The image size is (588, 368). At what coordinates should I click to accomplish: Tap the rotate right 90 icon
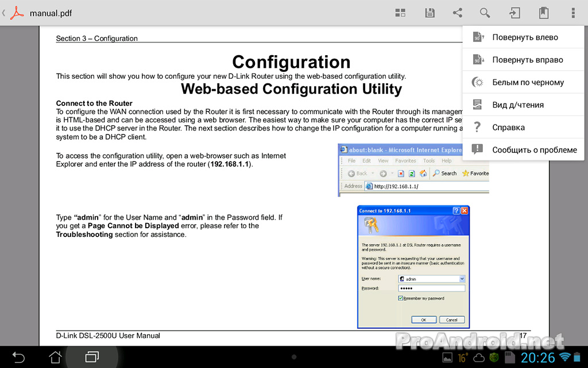tap(478, 59)
